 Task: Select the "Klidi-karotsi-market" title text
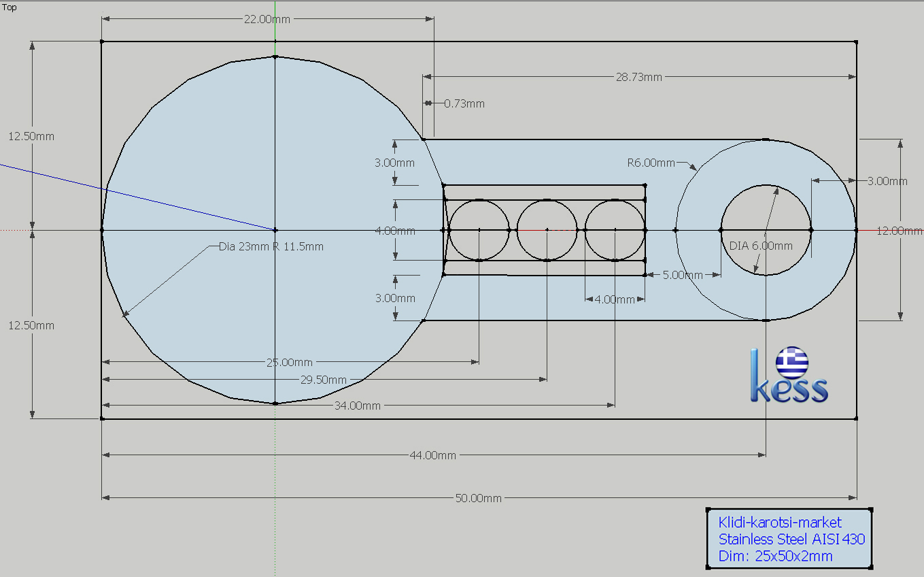coord(780,522)
